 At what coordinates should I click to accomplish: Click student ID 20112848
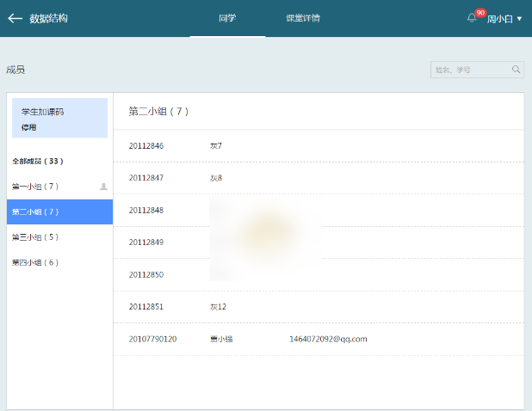pyautogui.click(x=146, y=211)
